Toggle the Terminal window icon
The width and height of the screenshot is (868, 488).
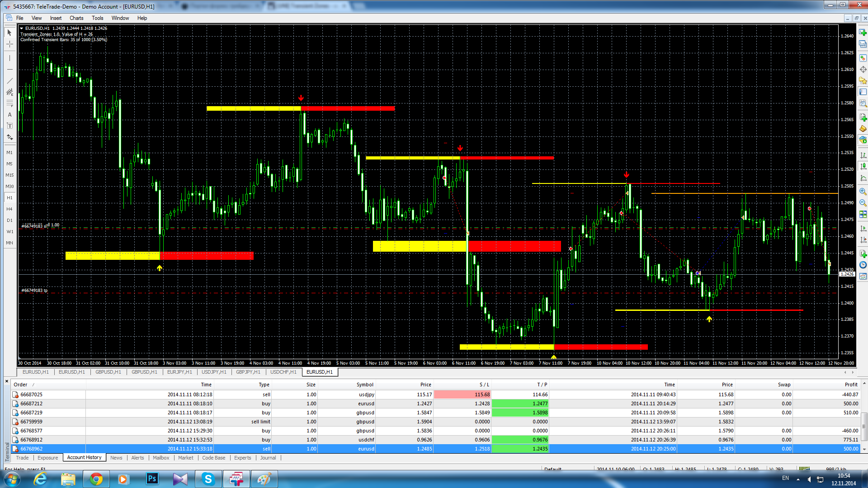click(863, 92)
